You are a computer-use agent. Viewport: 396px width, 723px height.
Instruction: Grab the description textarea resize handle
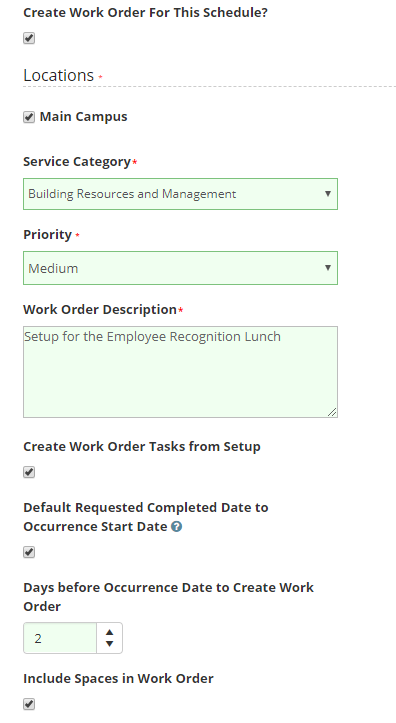point(332,413)
